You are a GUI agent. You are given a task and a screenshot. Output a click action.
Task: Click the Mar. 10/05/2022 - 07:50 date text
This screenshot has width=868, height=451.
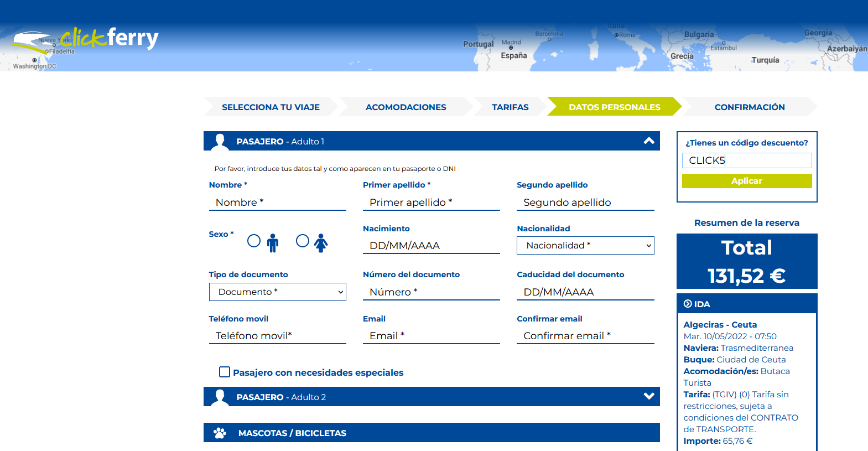click(x=730, y=336)
